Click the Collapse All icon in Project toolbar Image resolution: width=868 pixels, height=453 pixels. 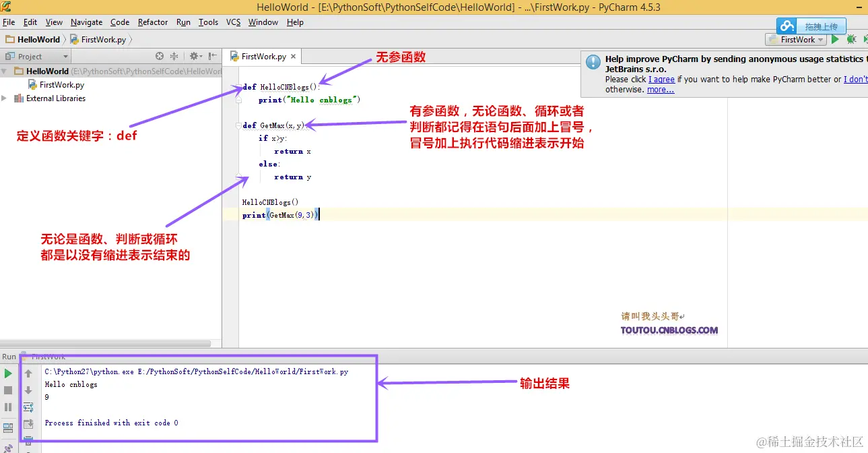174,56
